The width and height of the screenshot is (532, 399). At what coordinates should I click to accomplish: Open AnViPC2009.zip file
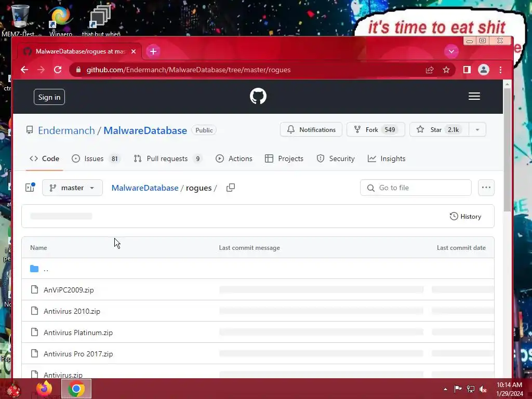pos(69,290)
